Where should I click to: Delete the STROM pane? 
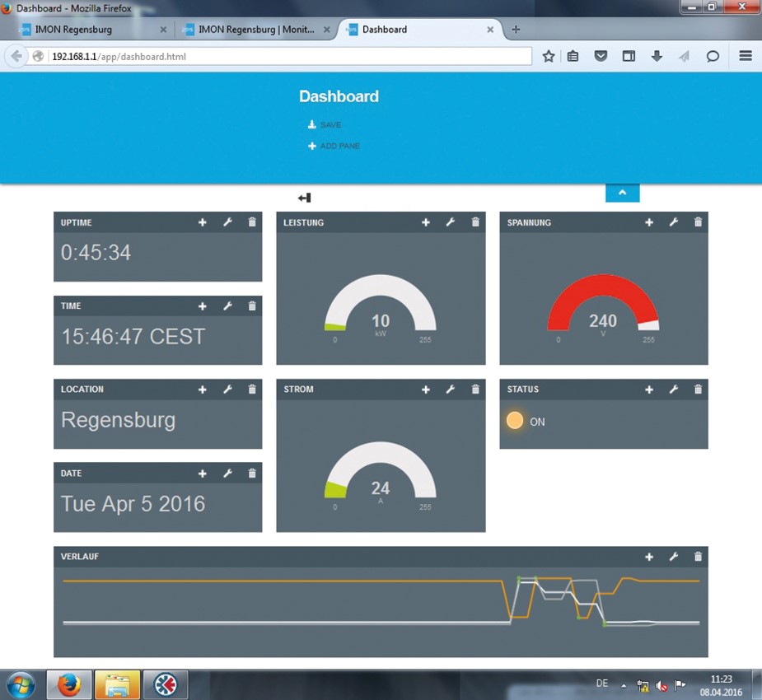[475, 389]
